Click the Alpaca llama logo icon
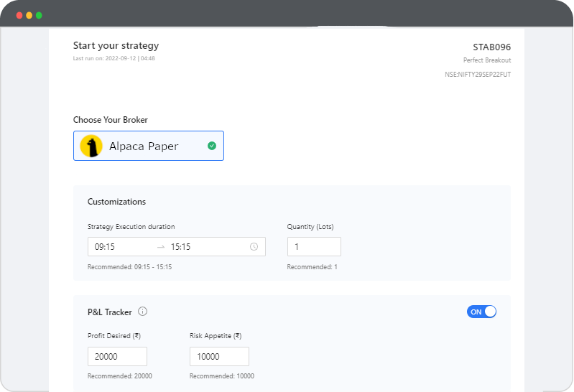Viewport: 574px width, 392px height. pyautogui.click(x=91, y=146)
